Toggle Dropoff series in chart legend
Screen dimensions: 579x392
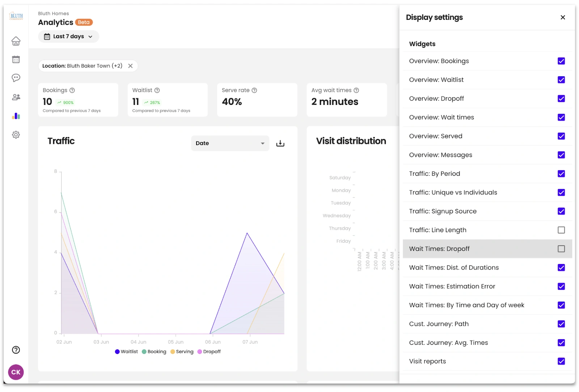point(209,351)
